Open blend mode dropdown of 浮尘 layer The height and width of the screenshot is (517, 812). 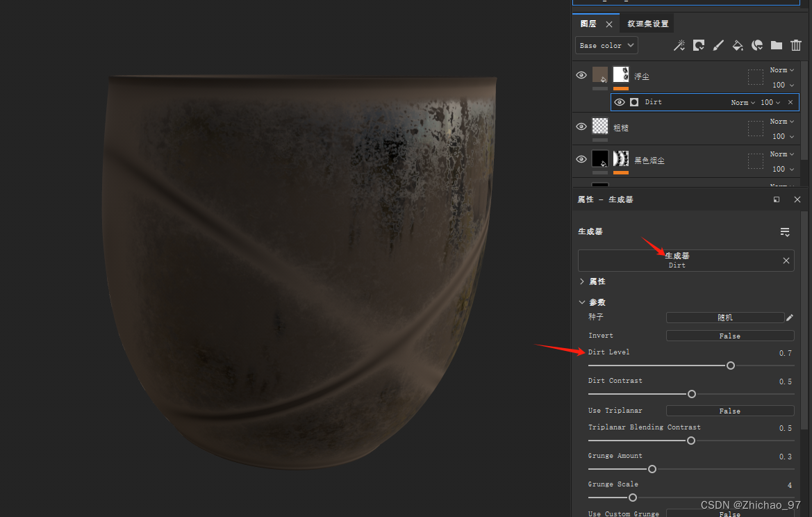click(782, 70)
